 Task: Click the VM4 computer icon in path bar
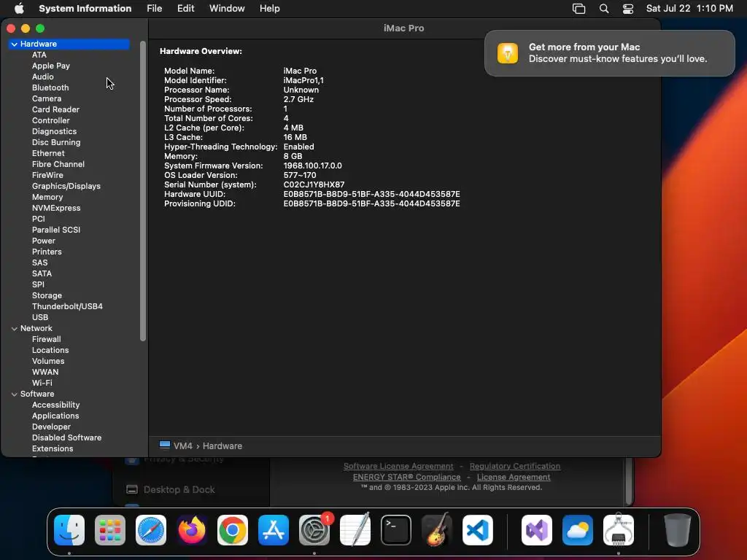(165, 446)
